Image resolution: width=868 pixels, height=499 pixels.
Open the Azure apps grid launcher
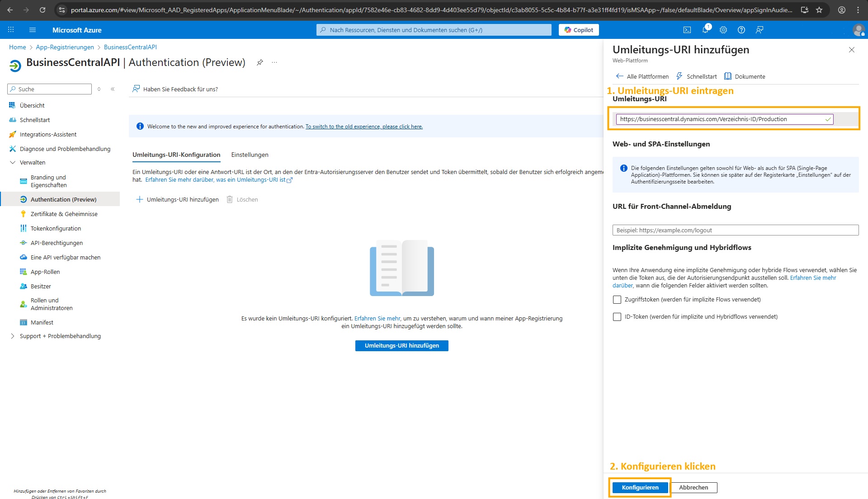[x=11, y=30]
